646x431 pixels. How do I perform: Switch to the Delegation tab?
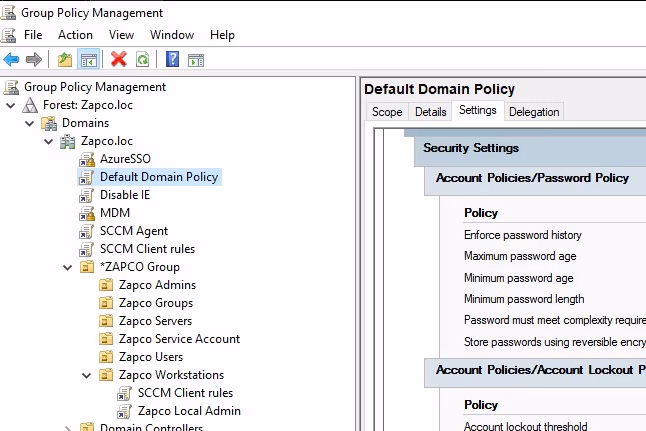534,112
